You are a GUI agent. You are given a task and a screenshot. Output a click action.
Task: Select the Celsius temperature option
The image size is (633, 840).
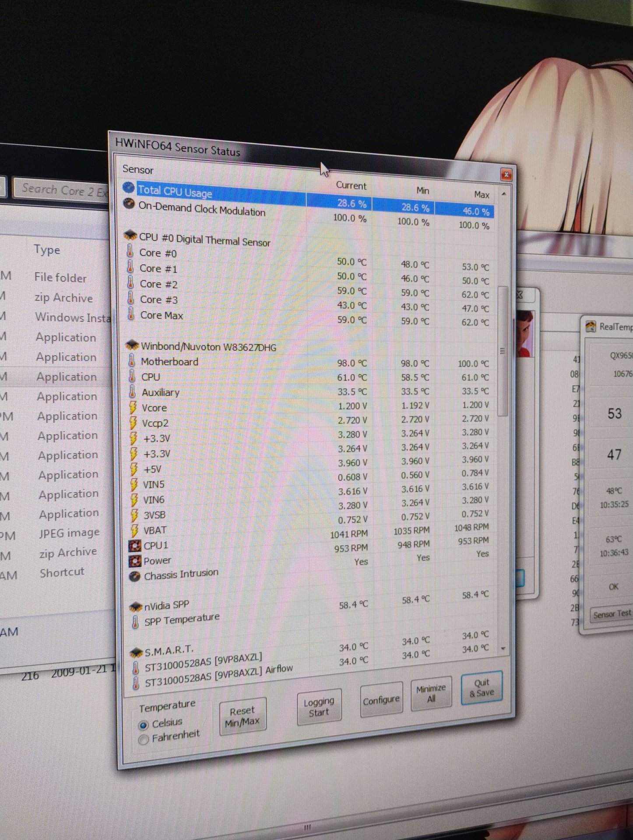coord(143,725)
